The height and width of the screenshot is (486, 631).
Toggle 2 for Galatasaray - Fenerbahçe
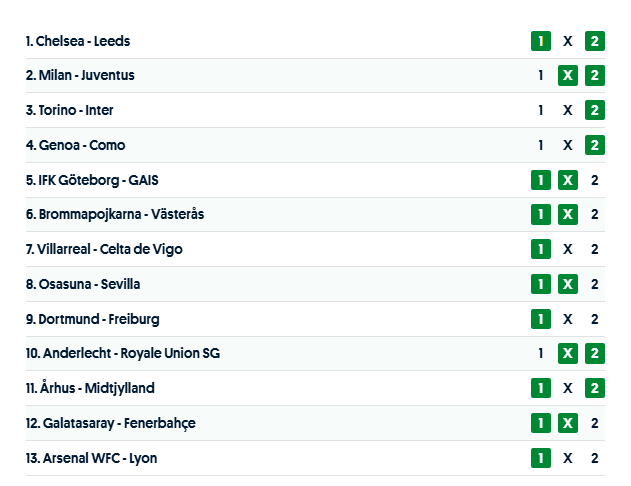[595, 423]
